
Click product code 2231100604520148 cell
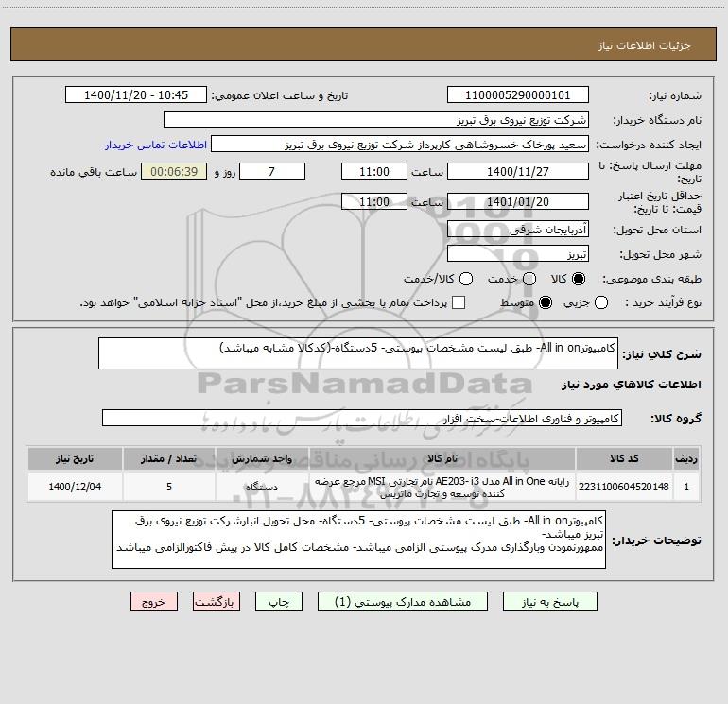624,487
